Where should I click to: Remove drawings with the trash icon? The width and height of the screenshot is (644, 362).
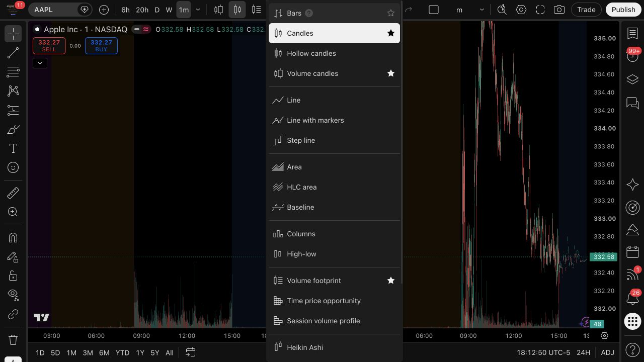[13, 340]
